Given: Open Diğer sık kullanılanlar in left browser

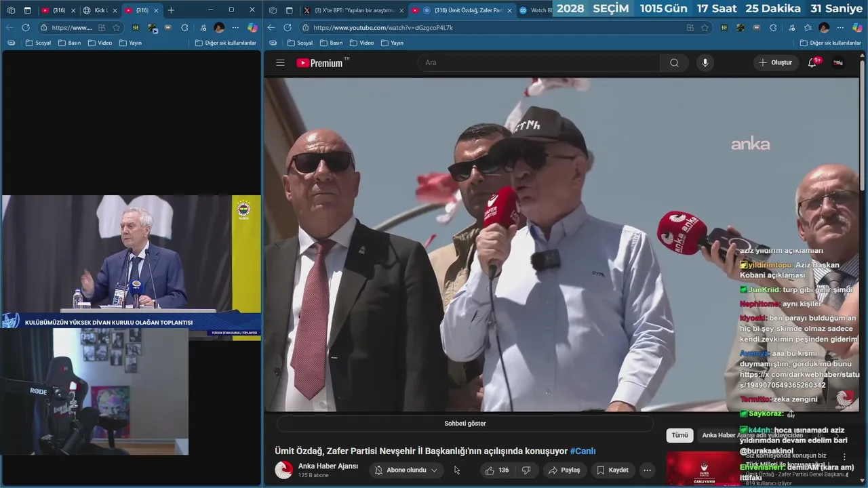Looking at the screenshot, I should tap(226, 43).
